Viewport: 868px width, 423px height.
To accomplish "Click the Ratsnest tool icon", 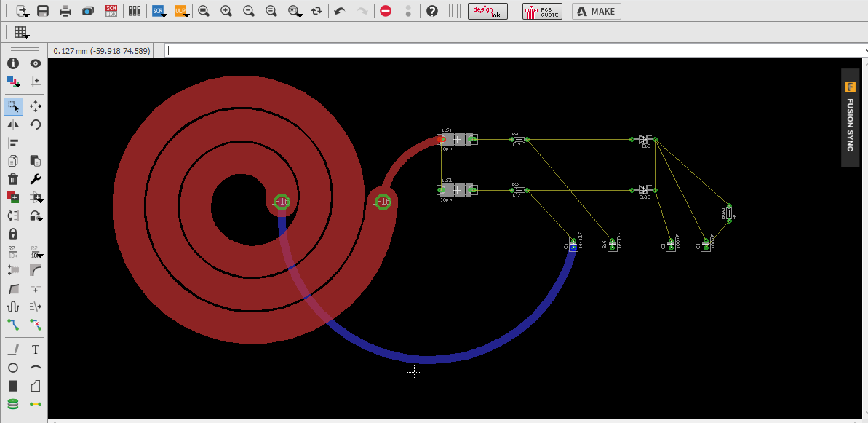I will [36, 404].
